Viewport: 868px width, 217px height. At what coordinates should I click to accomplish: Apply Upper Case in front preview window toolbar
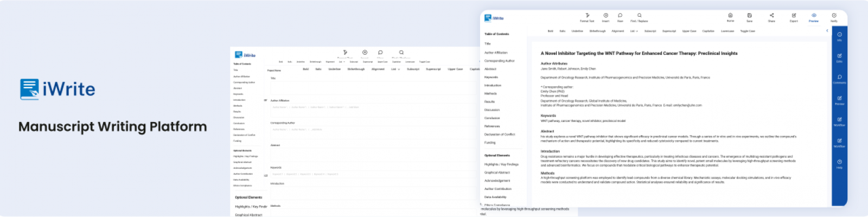click(689, 31)
